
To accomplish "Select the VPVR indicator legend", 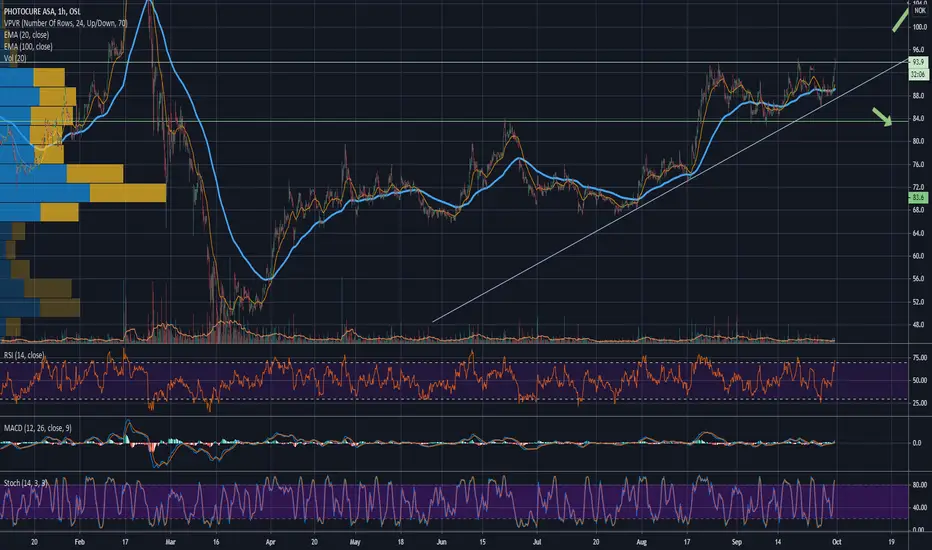I will (65, 23).
